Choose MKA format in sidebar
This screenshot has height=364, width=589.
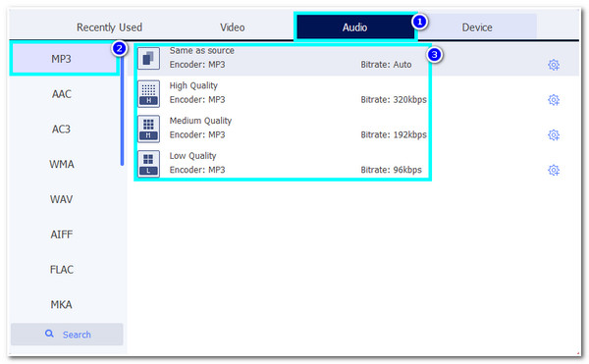tap(62, 304)
